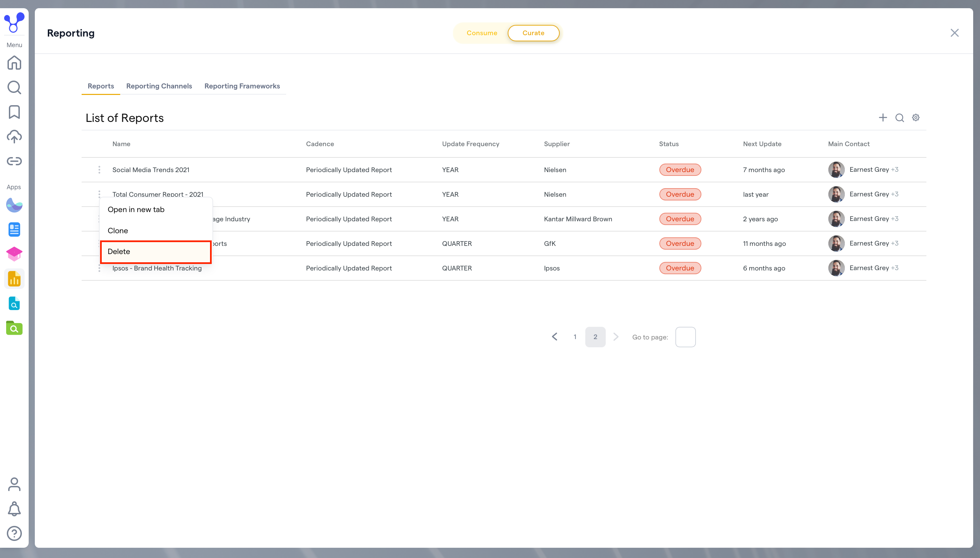Switch to Consume mode
The height and width of the screenshot is (558, 980).
(x=481, y=33)
